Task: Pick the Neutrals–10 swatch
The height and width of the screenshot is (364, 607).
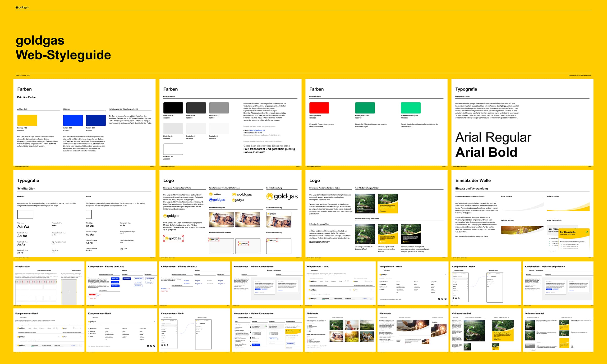Action: (x=219, y=128)
